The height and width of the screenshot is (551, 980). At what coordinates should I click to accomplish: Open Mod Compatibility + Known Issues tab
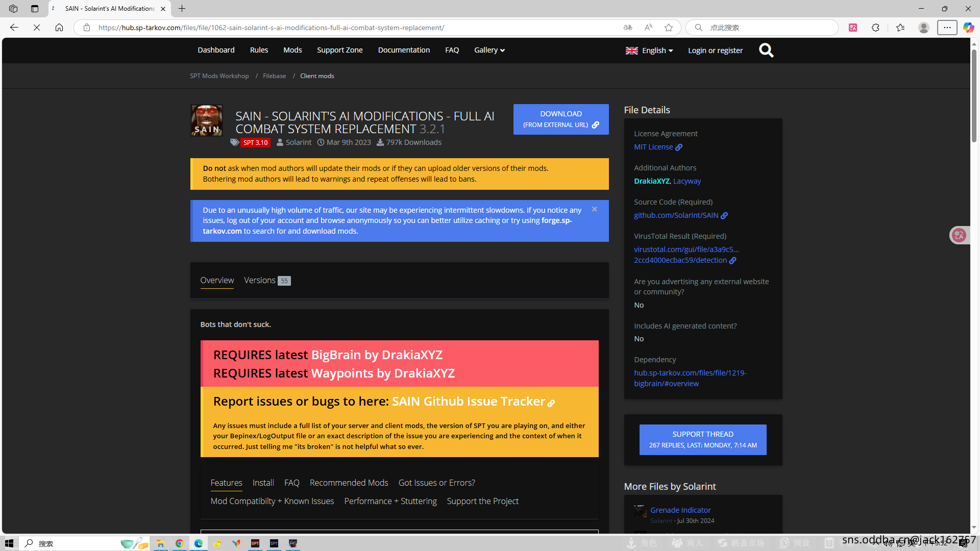click(x=272, y=501)
